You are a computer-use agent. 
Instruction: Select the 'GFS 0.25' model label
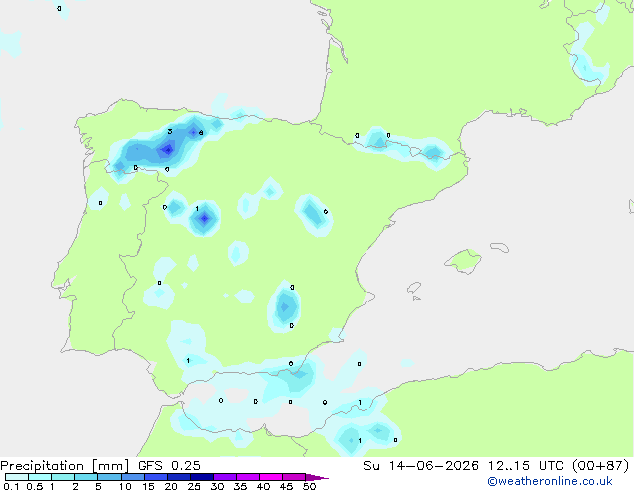coord(169,466)
